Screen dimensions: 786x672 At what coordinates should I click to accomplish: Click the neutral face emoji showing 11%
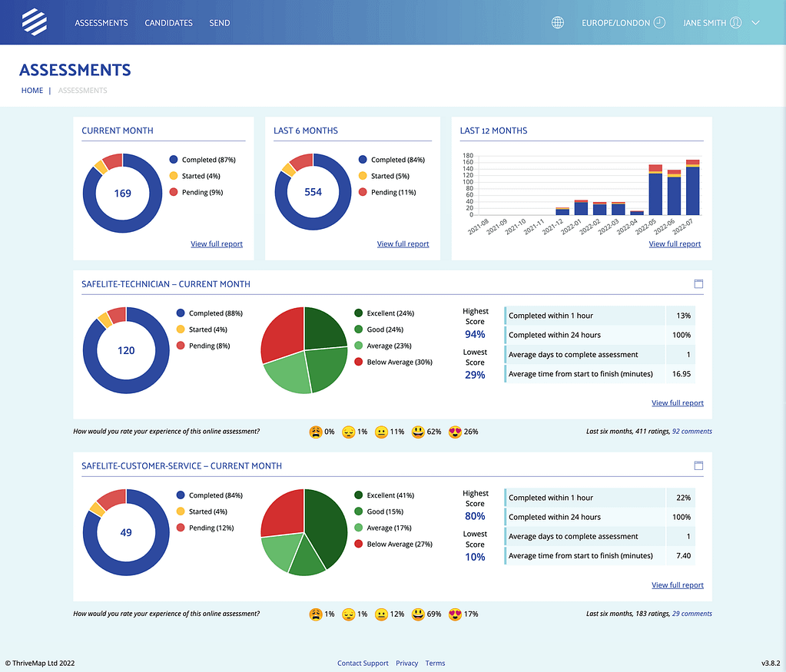383,432
